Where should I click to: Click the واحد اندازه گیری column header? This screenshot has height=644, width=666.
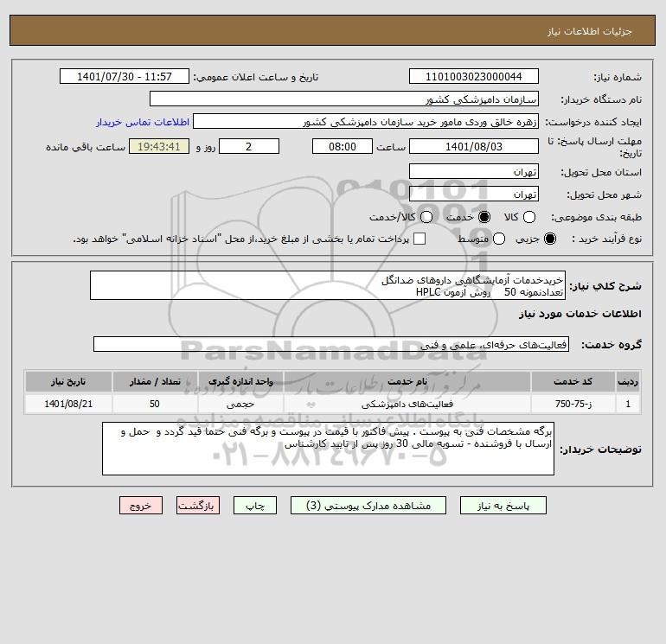point(240,381)
